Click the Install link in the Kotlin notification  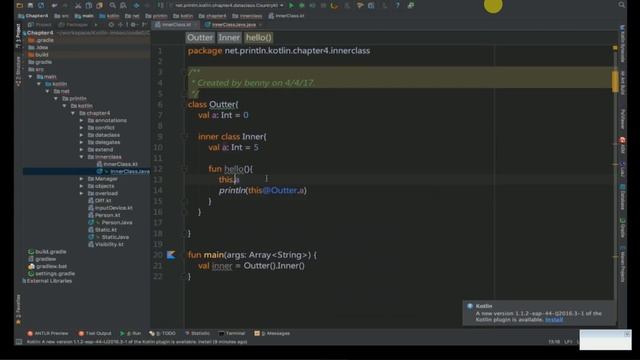click(x=554, y=320)
